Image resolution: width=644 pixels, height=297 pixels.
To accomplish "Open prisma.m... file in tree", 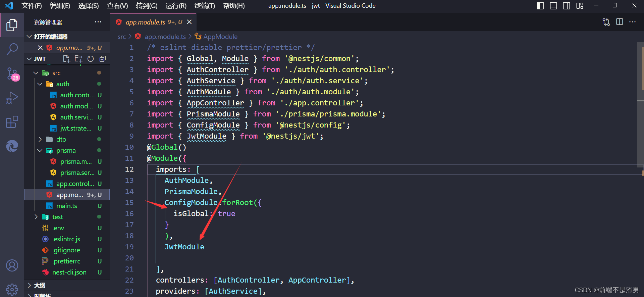I will click(x=67, y=161).
